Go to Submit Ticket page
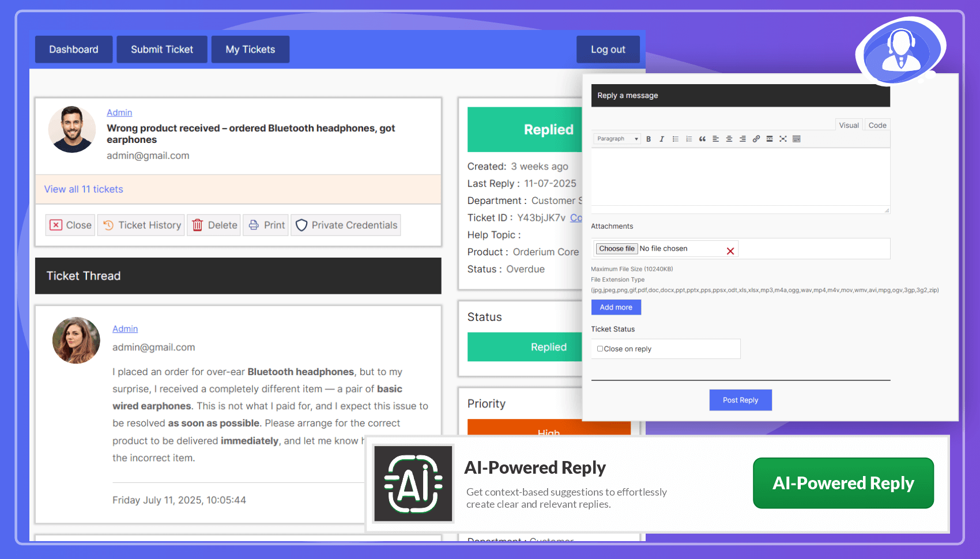 coord(162,50)
